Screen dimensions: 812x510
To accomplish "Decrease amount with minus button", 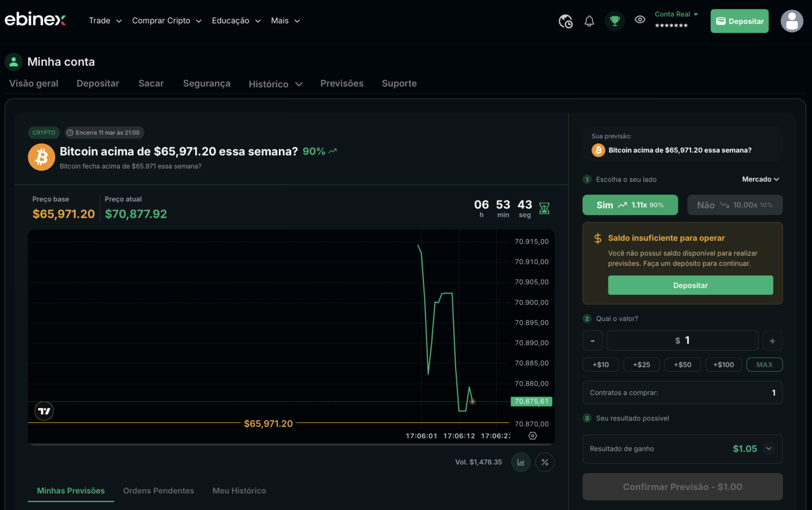I will pos(593,341).
